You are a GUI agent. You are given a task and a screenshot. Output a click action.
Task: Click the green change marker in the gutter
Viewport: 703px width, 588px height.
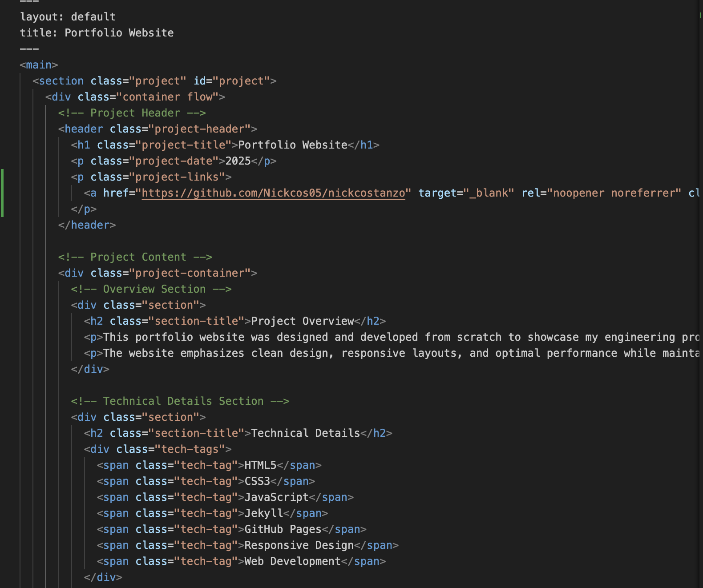tap(2, 193)
